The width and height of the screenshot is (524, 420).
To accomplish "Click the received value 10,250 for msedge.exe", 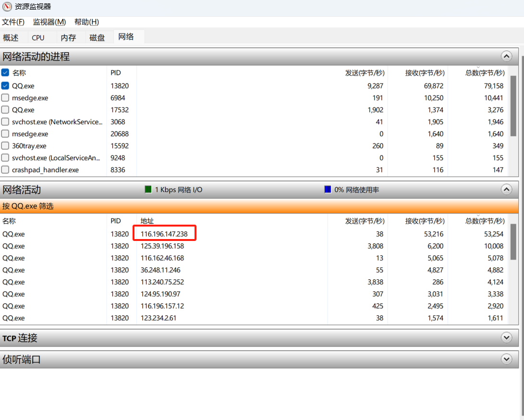I will 433,98.
